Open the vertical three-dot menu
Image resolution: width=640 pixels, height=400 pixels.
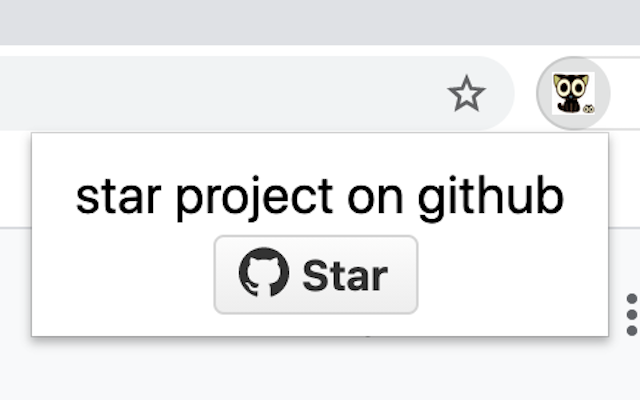(x=632, y=315)
